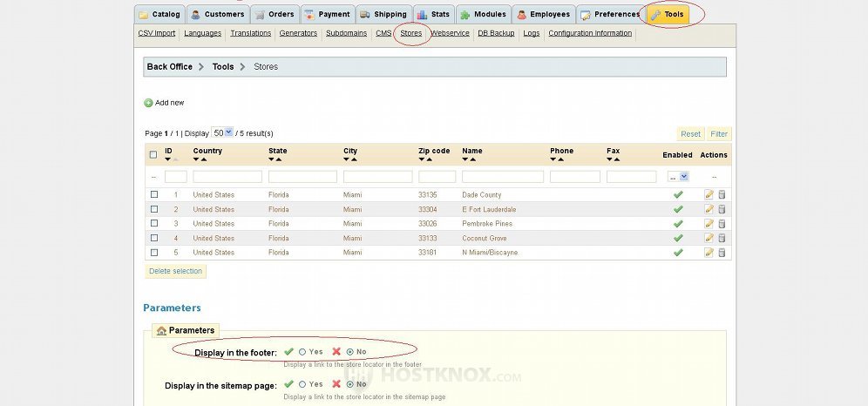The image size is (868, 406).
Task: Sort Fax column ascending arrow
Action: point(617,159)
